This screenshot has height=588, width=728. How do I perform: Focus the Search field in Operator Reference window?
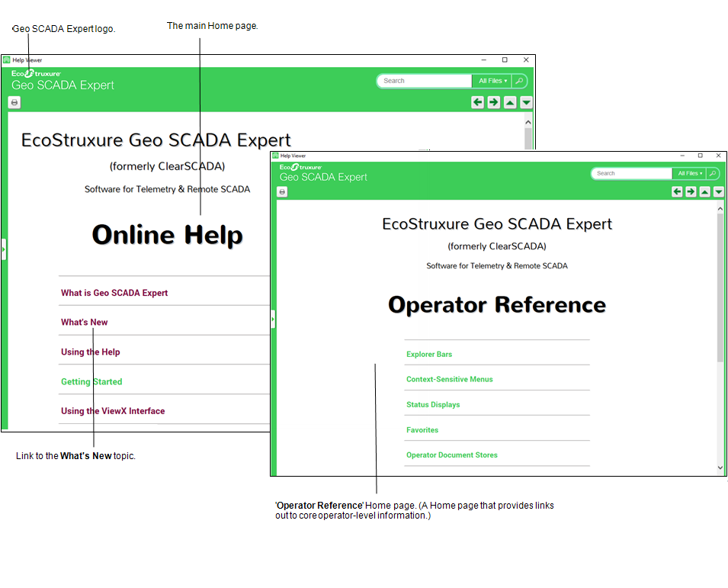point(632,173)
